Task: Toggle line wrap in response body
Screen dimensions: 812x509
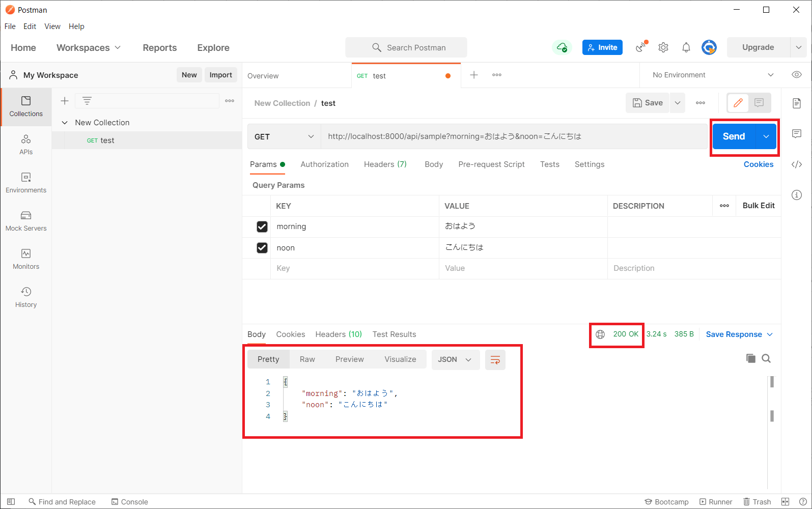Action: [495, 360]
